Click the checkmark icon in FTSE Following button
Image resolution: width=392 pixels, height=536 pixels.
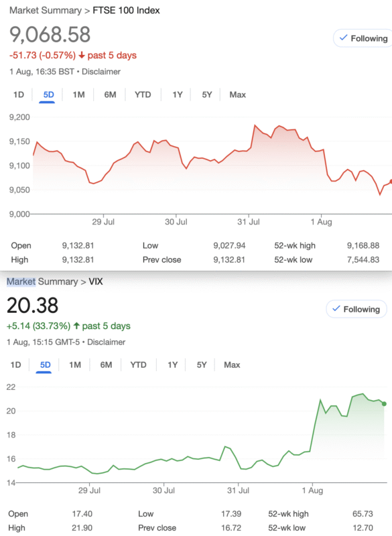coord(344,38)
